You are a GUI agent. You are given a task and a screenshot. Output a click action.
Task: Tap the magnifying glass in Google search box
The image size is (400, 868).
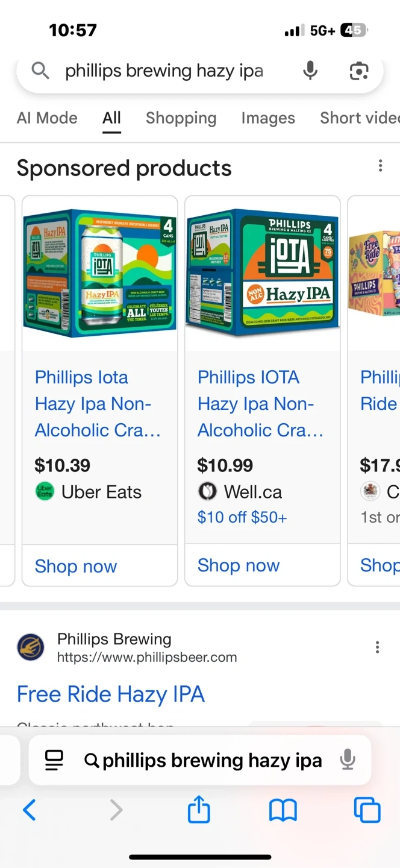(40, 71)
